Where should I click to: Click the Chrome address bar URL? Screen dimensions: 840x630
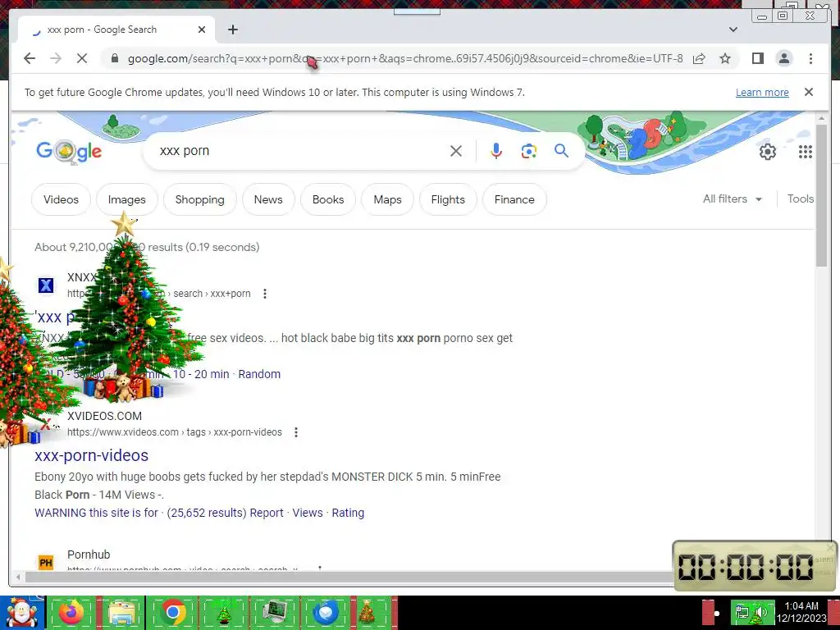(405, 58)
